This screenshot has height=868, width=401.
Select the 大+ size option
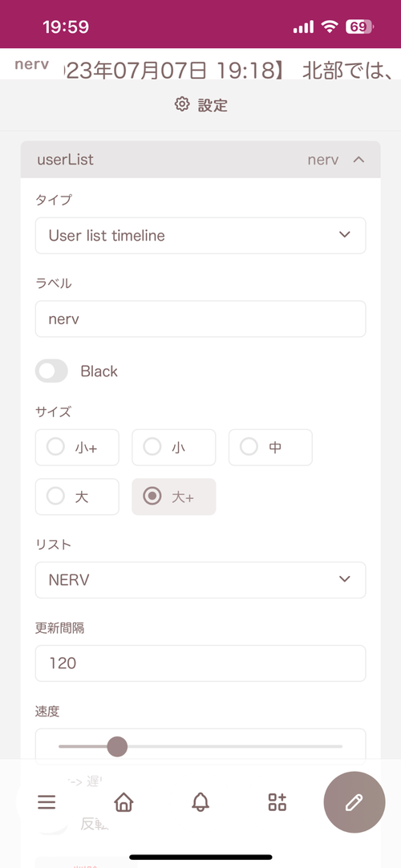click(174, 497)
